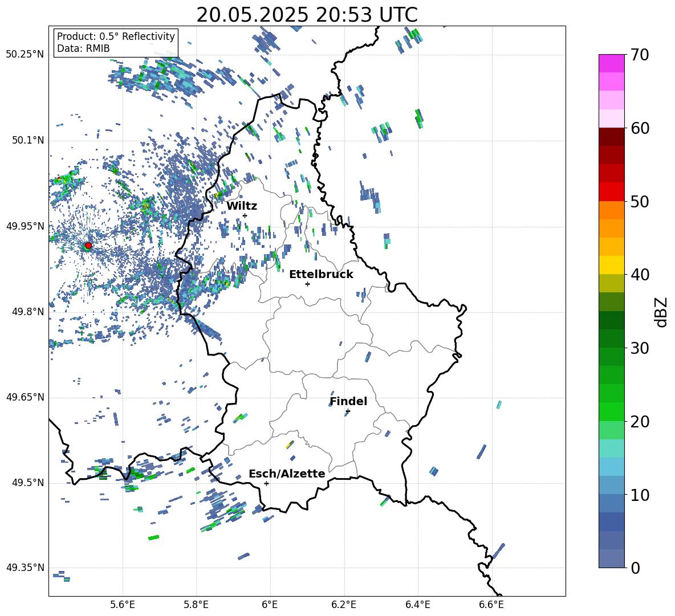Viewport: 675px width, 616px height.
Task: Click the Esch/Alzette station cross marker
Action: [x=266, y=483]
